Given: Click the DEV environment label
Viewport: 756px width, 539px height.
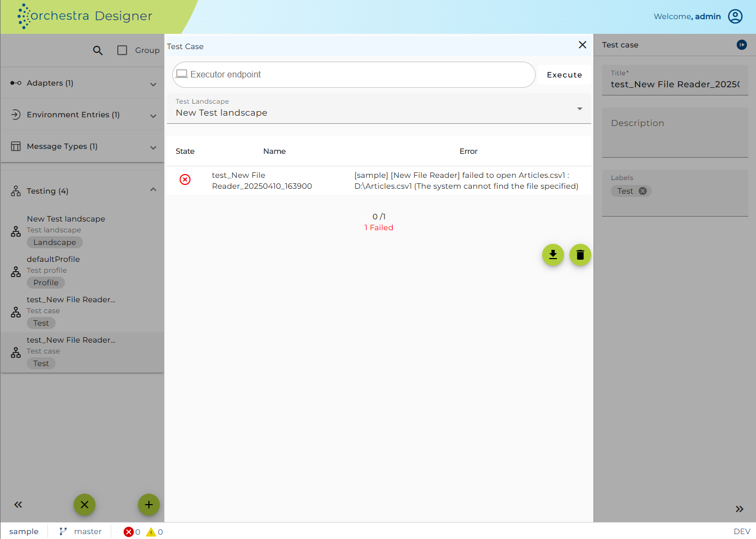Looking at the screenshot, I should coord(742,531).
